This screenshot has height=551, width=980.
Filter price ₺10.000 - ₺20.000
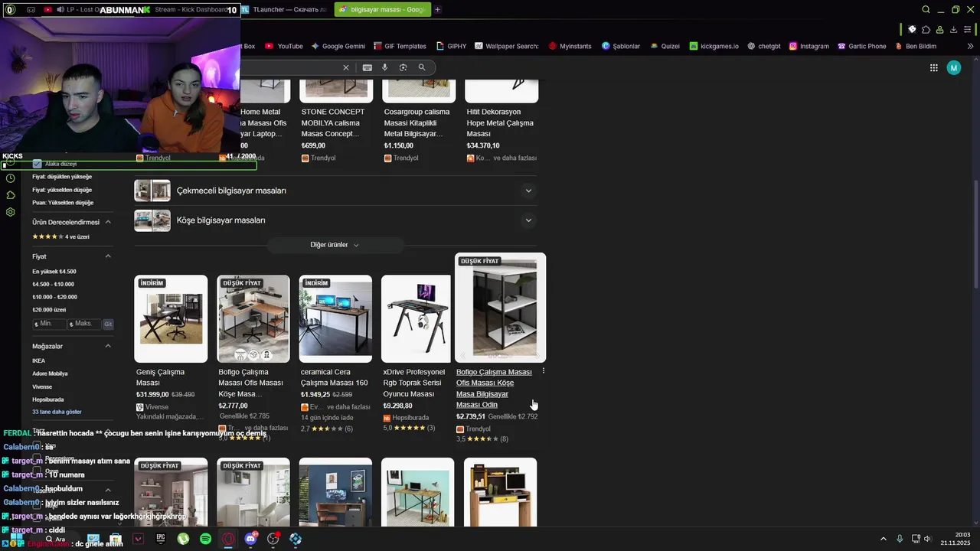click(x=54, y=297)
